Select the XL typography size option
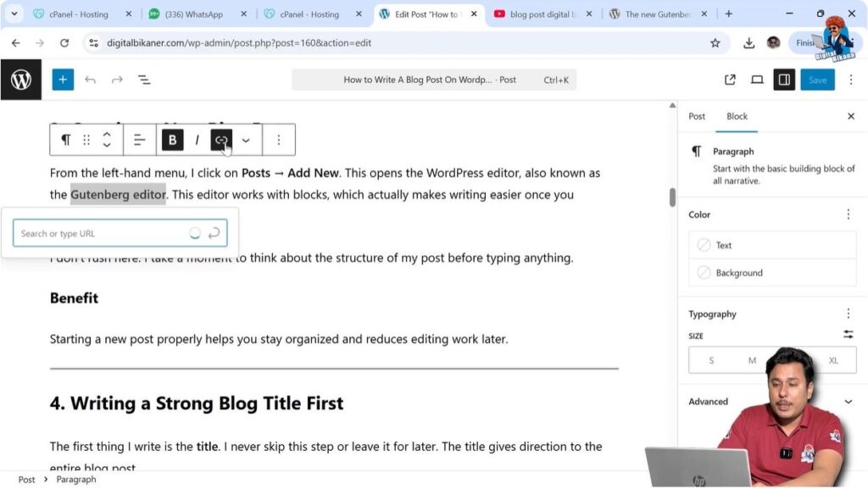This screenshot has width=868, height=489. 833,359
